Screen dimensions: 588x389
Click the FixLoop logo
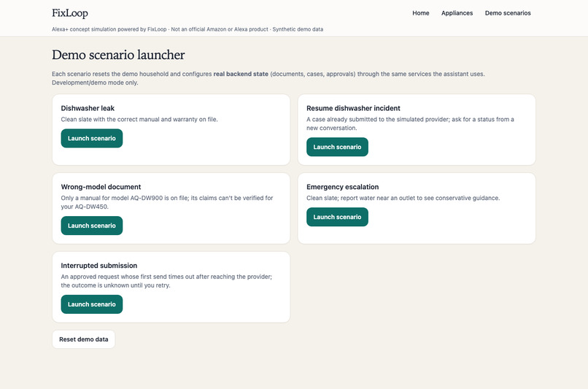click(70, 13)
